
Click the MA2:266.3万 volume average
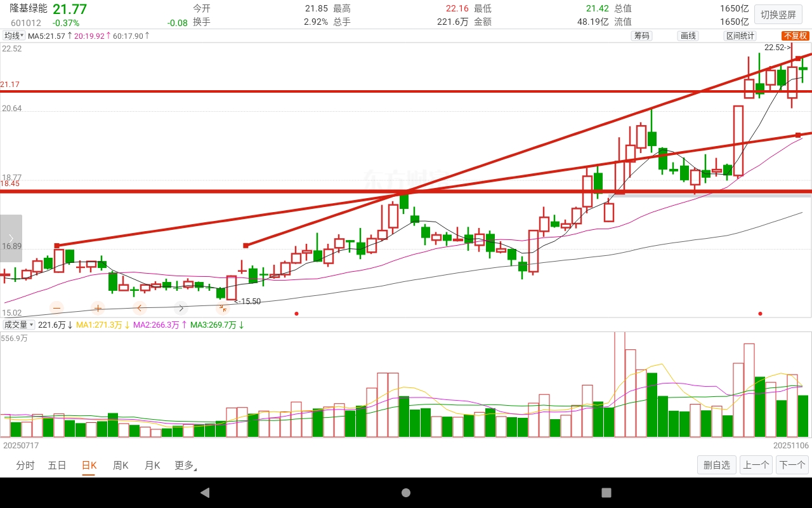coord(156,324)
